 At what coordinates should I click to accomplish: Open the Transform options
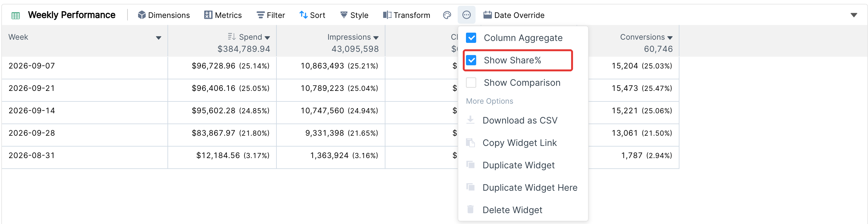(407, 15)
